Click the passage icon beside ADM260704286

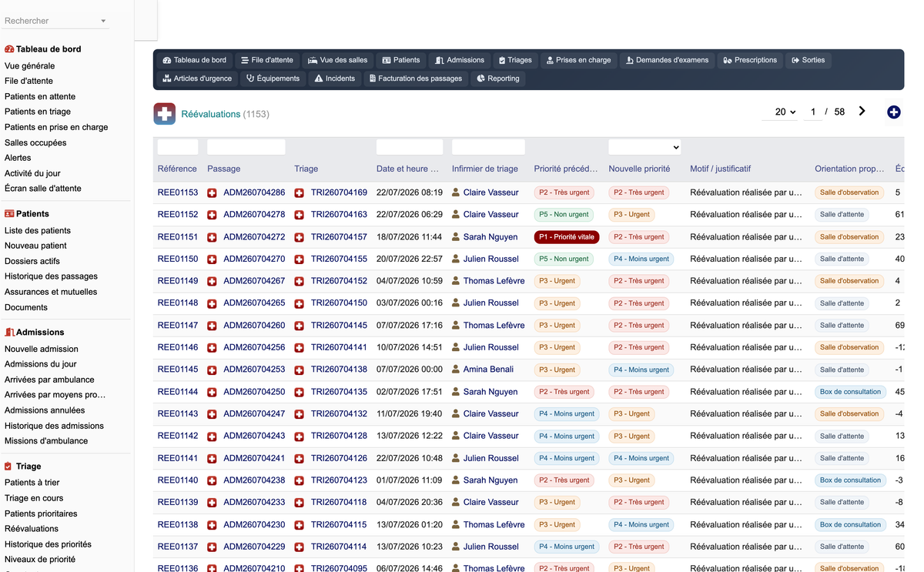(212, 192)
